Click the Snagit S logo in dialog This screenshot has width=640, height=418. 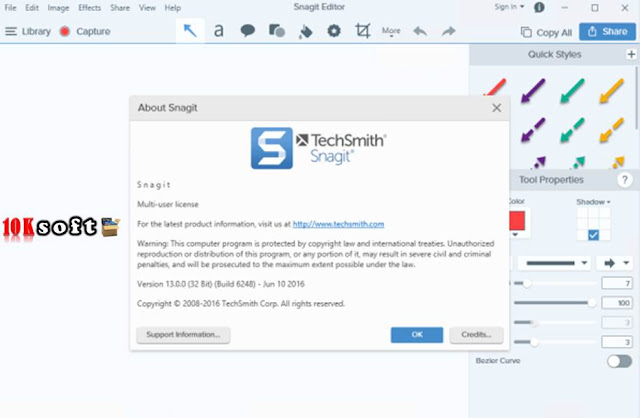272,148
